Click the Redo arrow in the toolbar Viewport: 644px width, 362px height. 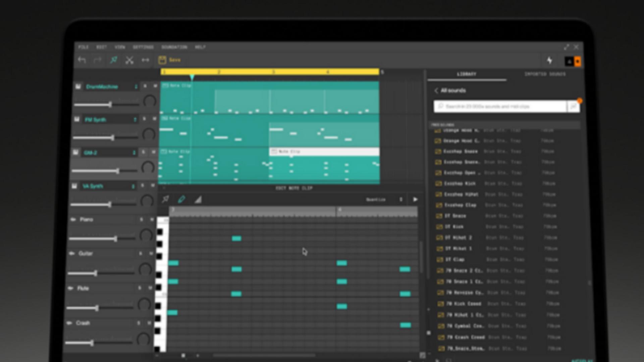click(97, 60)
